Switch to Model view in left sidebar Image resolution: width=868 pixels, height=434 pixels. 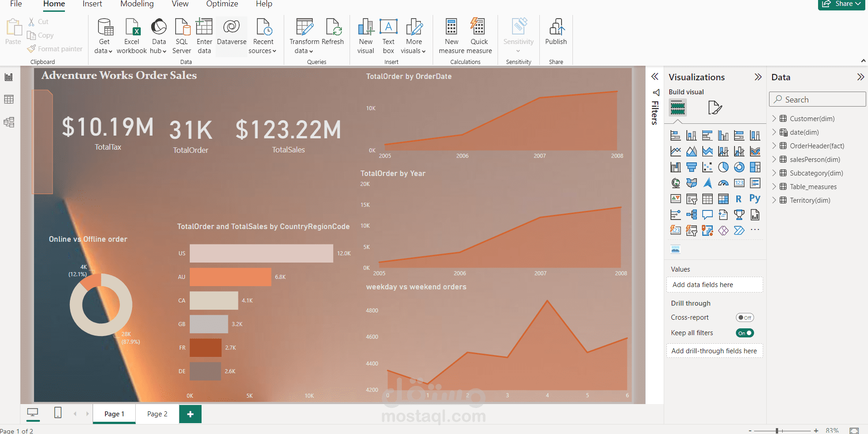pyautogui.click(x=9, y=122)
